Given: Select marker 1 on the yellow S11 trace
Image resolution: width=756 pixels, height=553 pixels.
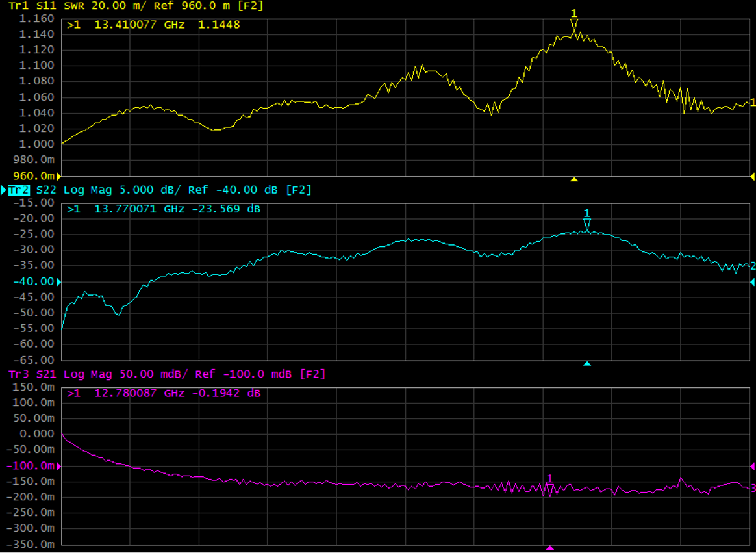Looking at the screenshot, I should [574, 25].
